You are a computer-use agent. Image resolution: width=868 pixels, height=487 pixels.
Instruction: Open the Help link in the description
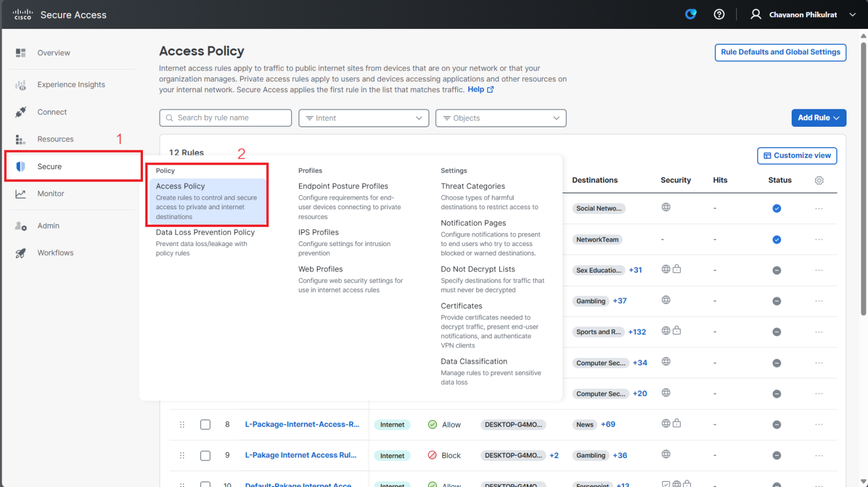[476, 89]
